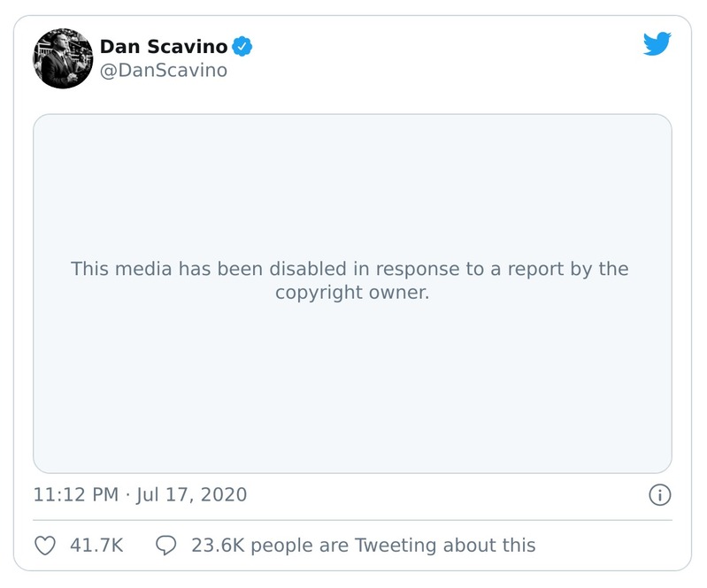The image size is (707, 588).
Task: Click the 41.7K likes count
Action: 96,545
